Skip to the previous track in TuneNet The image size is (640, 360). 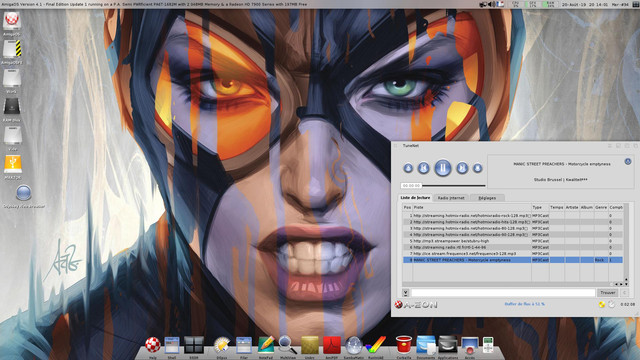[x=424, y=168]
